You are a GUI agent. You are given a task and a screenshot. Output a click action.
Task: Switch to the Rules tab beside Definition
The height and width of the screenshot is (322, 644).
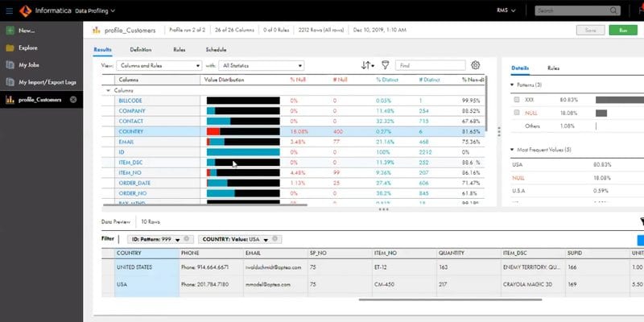[179, 50]
